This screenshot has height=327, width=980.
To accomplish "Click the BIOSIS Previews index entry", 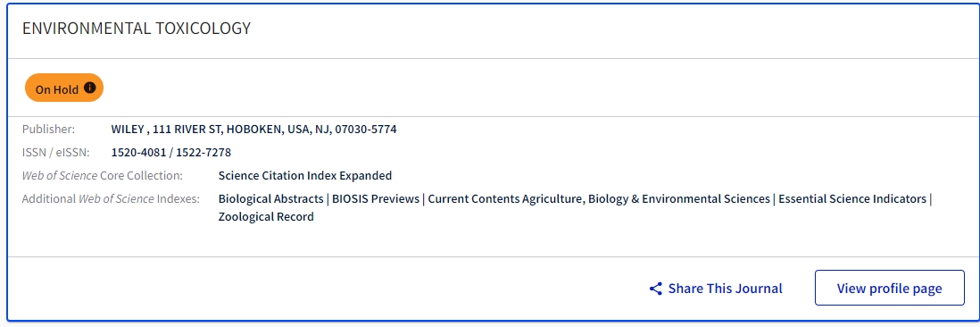I will tap(376, 199).
